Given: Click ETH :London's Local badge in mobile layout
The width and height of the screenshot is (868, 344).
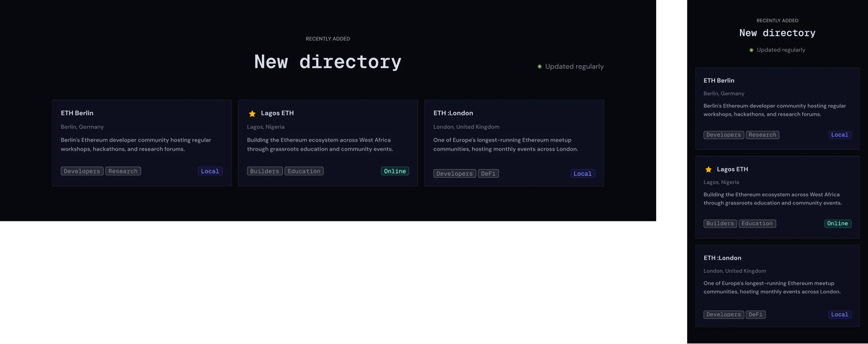Looking at the screenshot, I should click(x=840, y=314).
